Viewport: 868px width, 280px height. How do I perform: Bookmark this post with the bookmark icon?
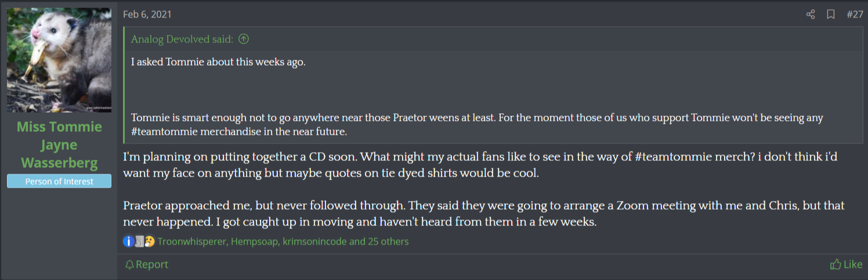pos(831,15)
